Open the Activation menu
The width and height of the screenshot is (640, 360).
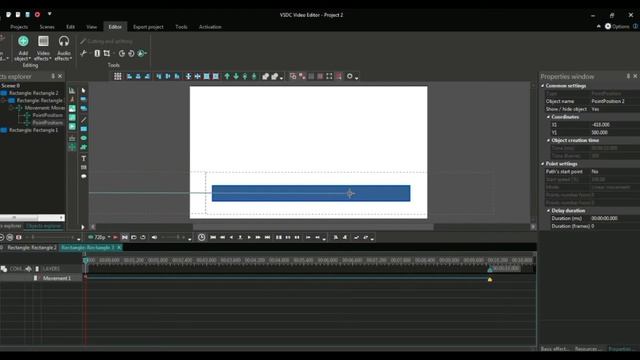pos(210,27)
